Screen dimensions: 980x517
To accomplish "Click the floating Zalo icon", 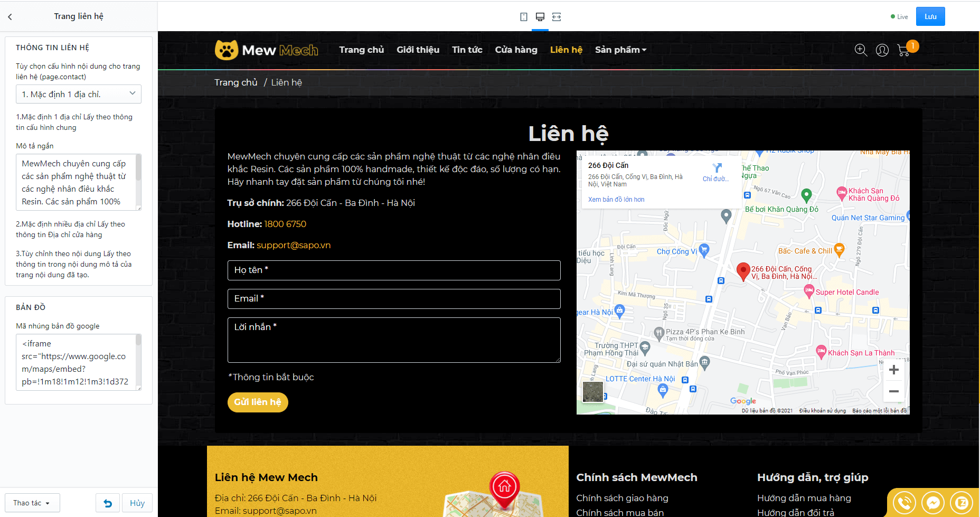I will click(x=962, y=503).
